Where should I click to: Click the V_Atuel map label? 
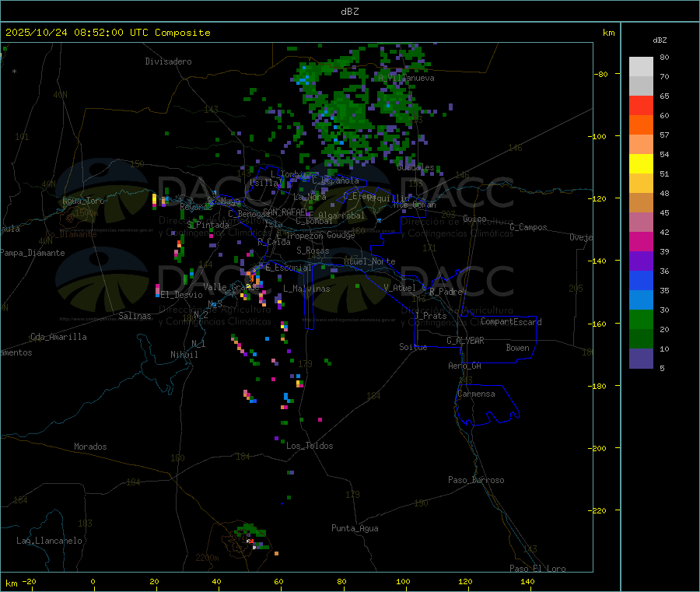tap(400, 288)
